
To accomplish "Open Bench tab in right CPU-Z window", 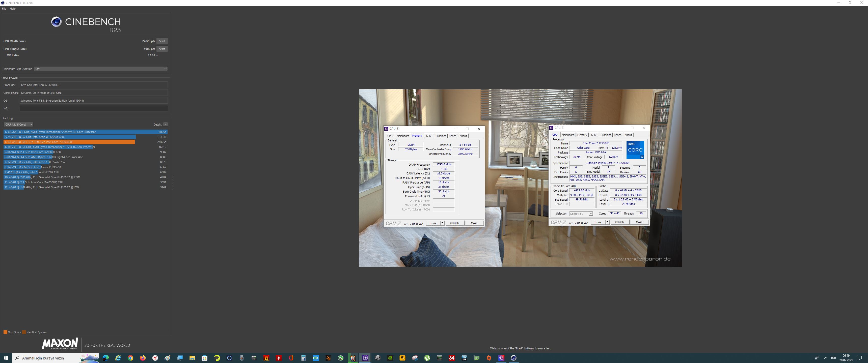I will tap(617, 135).
